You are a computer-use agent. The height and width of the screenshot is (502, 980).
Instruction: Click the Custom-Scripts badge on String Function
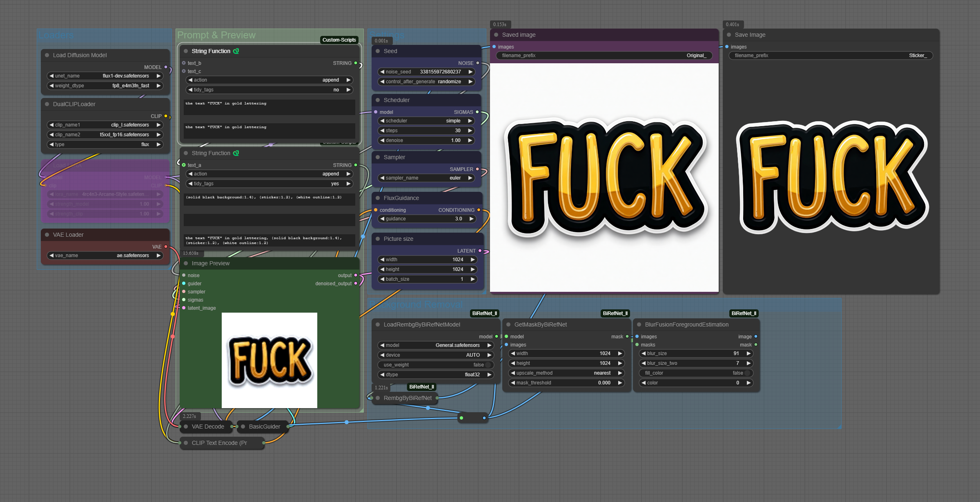point(339,40)
